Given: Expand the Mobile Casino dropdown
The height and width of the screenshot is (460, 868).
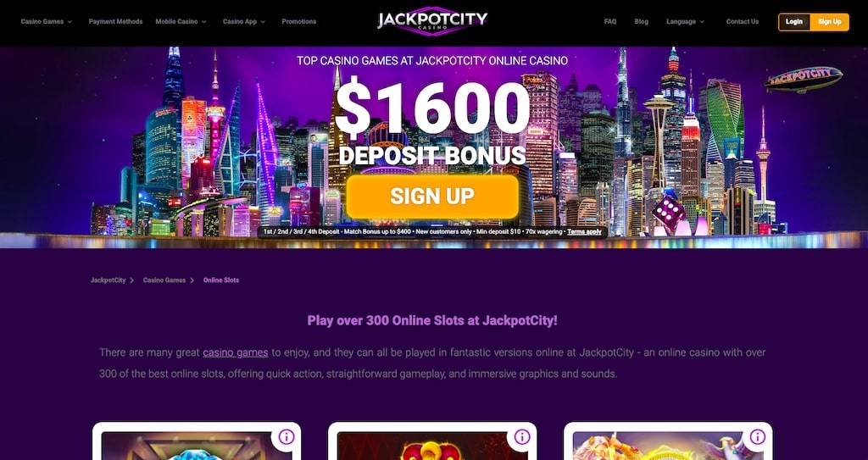Looking at the screenshot, I should tap(181, 21).
